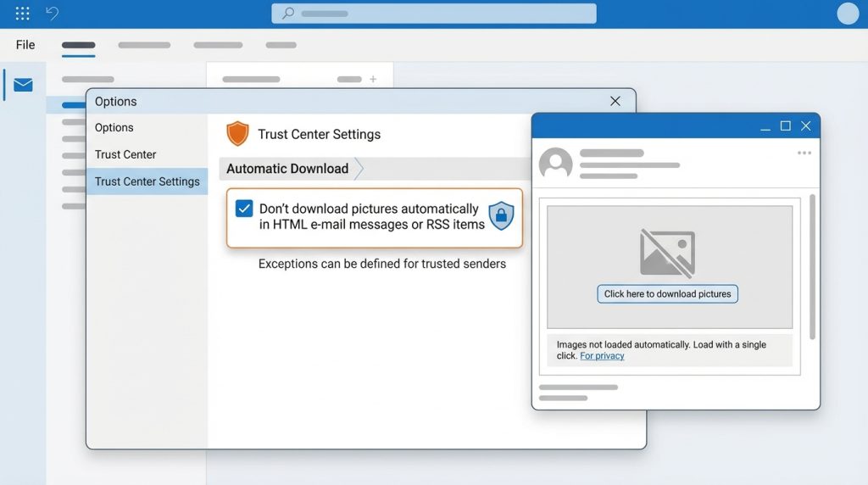Uncheck Don't download pictures automatically checkbox

(244, 209)
